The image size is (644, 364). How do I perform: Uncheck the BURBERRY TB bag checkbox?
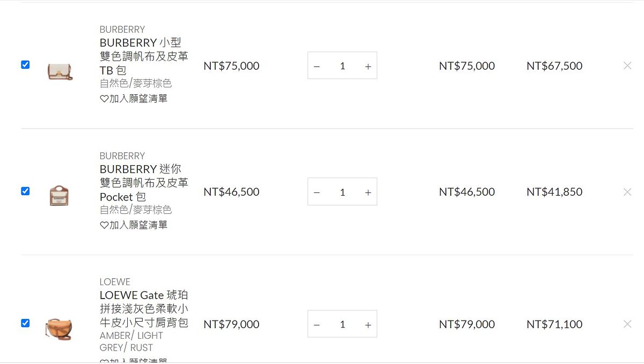[x=25, y=65]
